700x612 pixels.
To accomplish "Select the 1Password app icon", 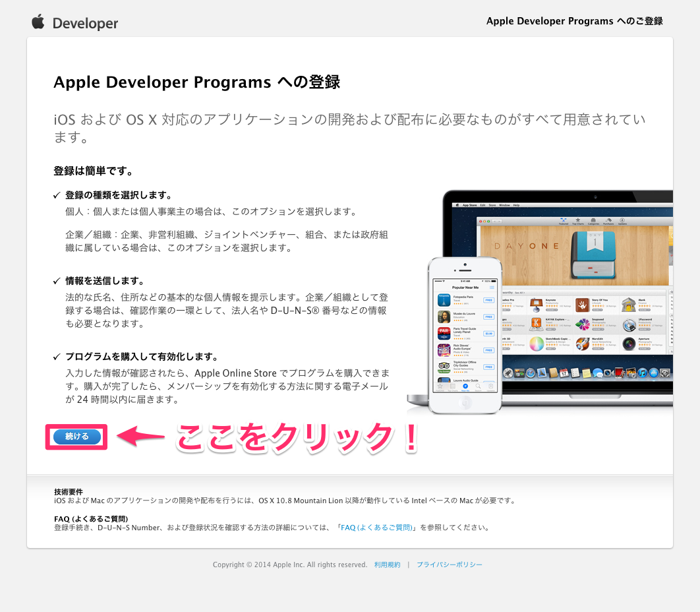I will pos(628,322).
